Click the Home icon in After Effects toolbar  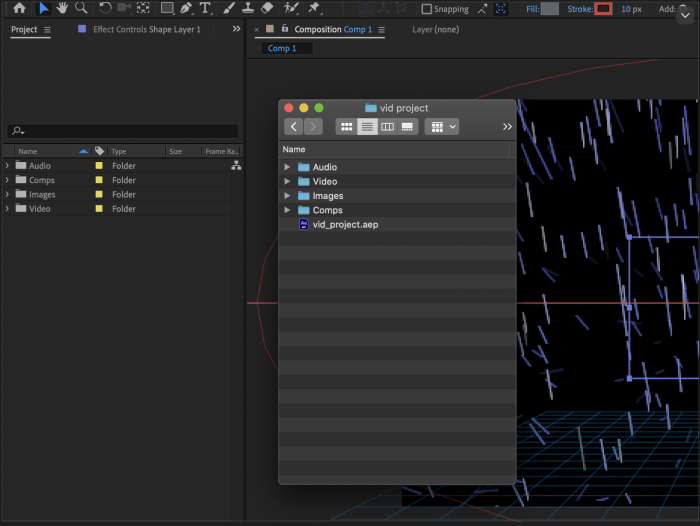[19, 8]
